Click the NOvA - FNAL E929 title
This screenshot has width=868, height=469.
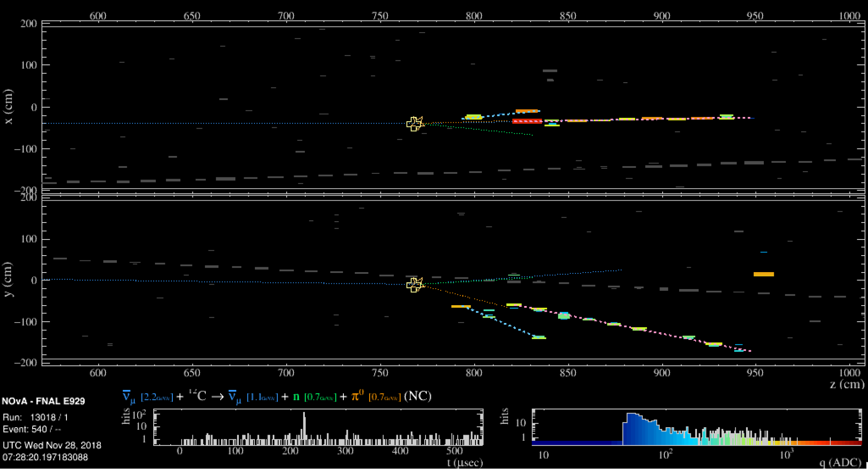point(43,401)
